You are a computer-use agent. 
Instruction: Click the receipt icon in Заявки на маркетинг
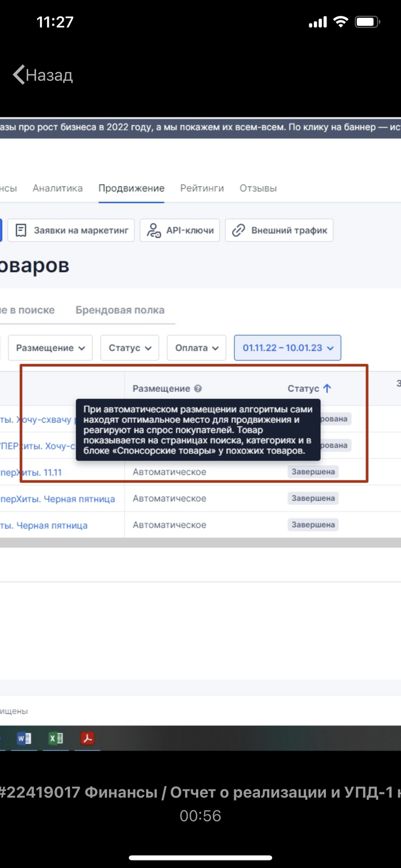pyautogui.click(x=21, y=230)
